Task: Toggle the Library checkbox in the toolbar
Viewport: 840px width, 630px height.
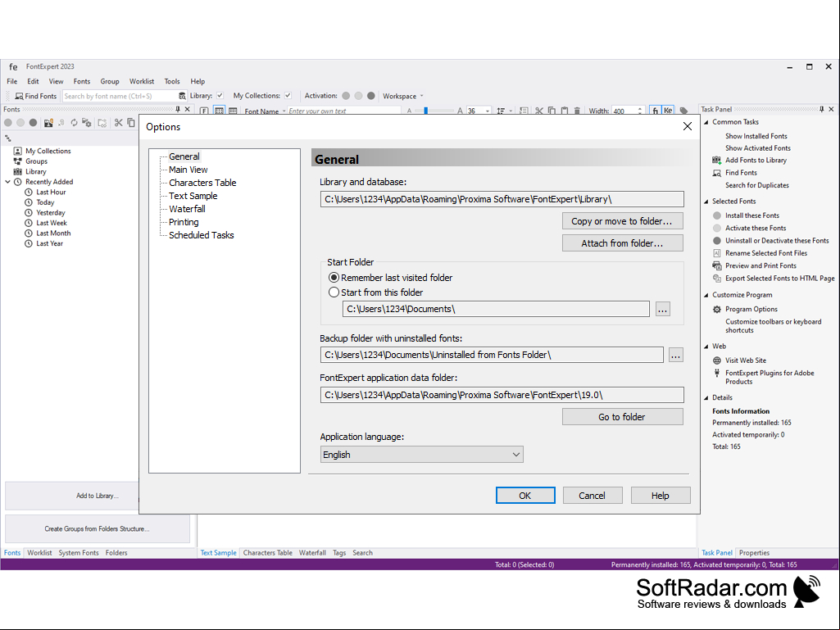Action: pyautogui.click(x=220, y=95)
